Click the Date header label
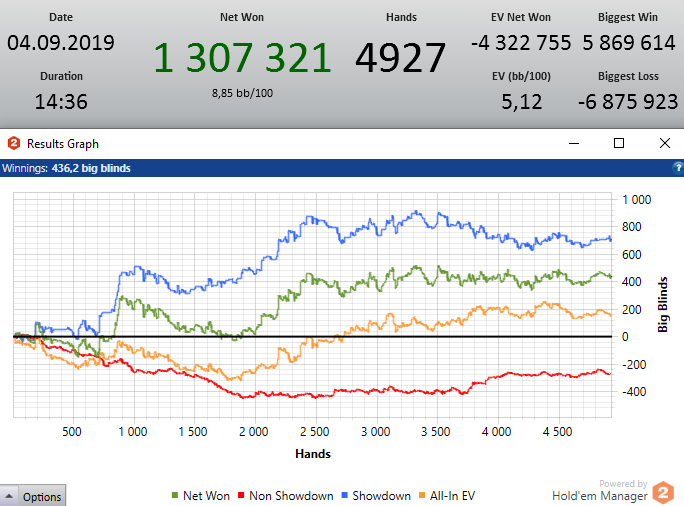Viewport: 684px width, 506px height. click(x=61, y=17)
